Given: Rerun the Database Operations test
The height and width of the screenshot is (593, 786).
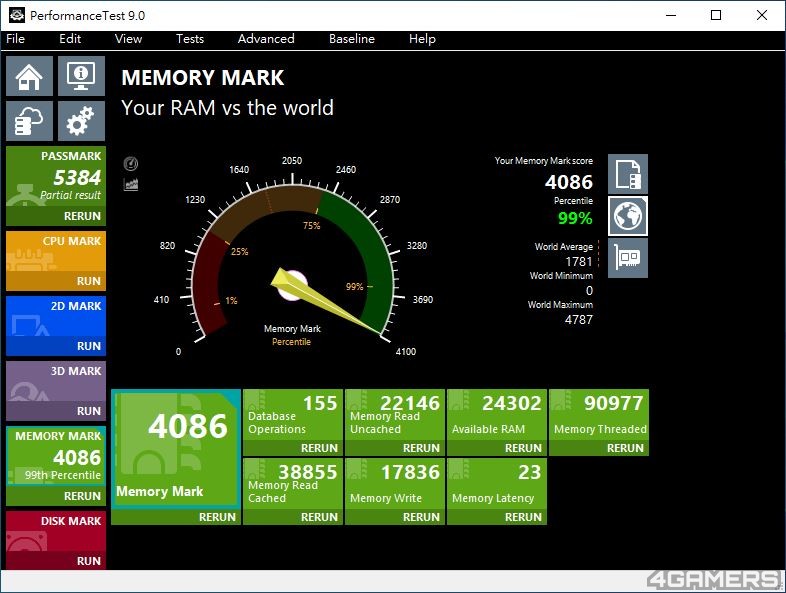Looking at the screenshot, I should [293, 448].
